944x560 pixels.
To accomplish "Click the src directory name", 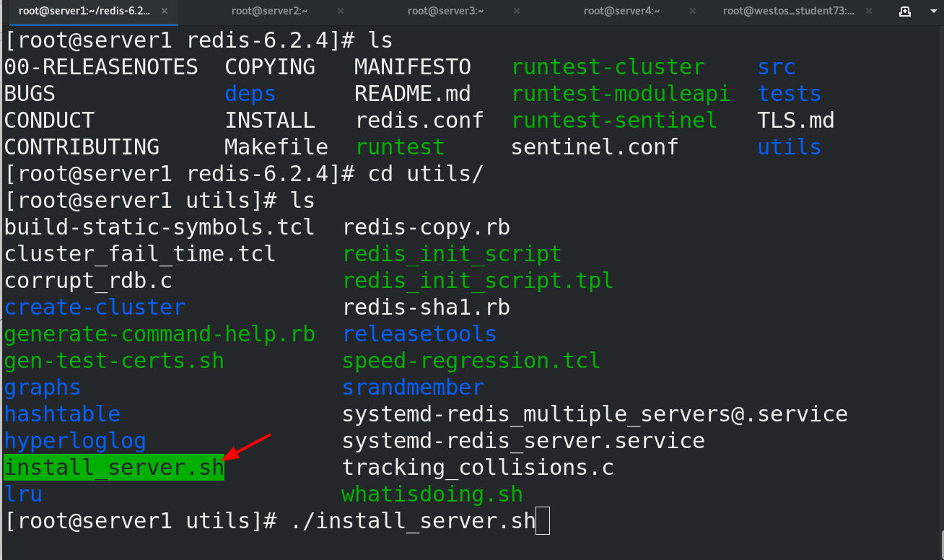I will pyautogui.click(x=777, y=67).
